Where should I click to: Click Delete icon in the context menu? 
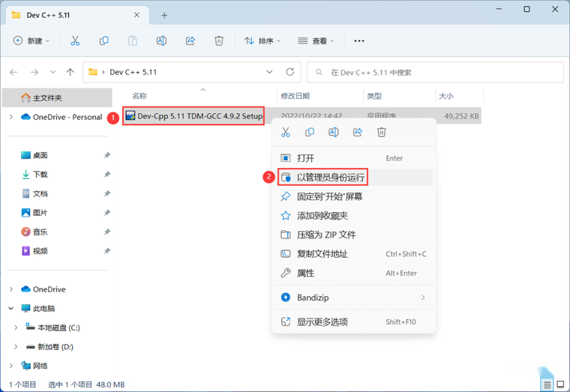(381, 132)
